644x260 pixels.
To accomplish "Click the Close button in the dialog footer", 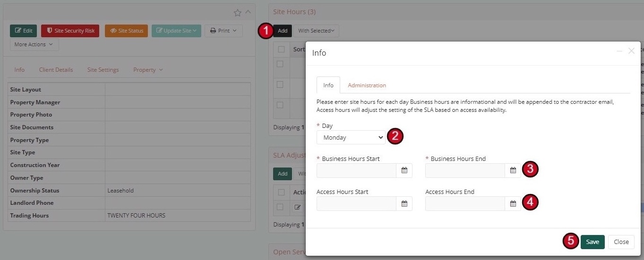I will click(x=621, y=242).
